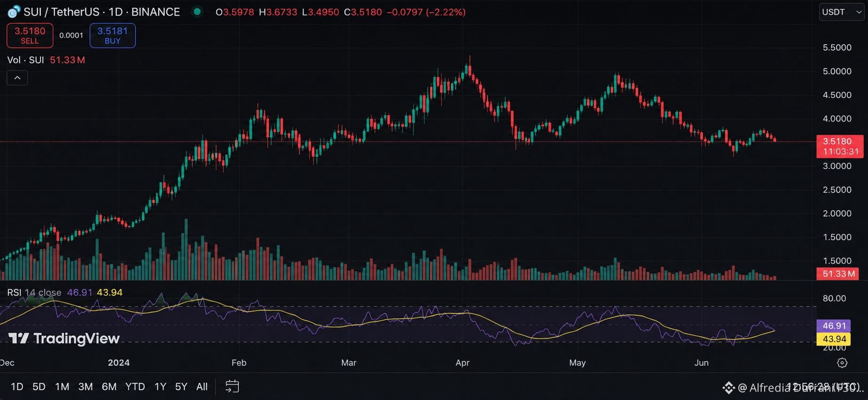Click the spread value 0.0001
The width and height of the screenshot is (868, 400).
(x=71, y=35)
